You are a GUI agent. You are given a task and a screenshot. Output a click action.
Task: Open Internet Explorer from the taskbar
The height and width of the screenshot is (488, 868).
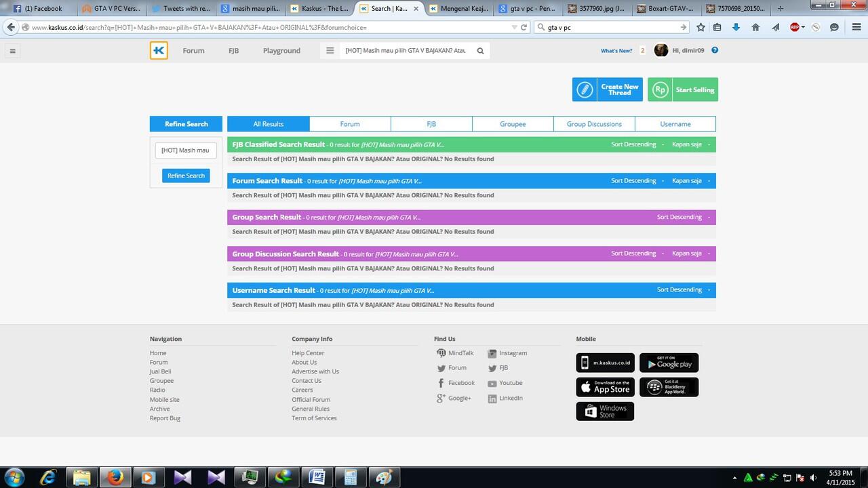(47, 477)
